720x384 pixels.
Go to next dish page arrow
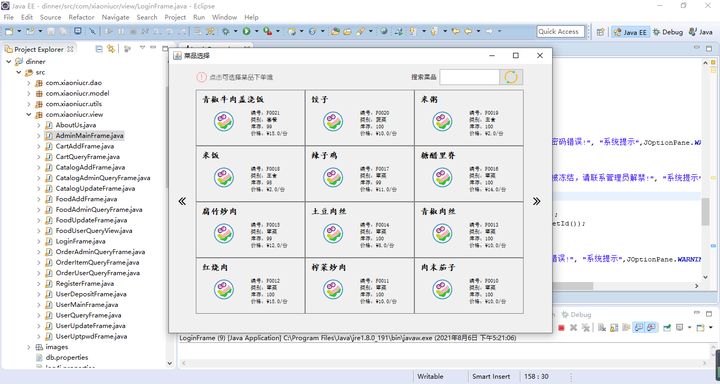(536, 201)
